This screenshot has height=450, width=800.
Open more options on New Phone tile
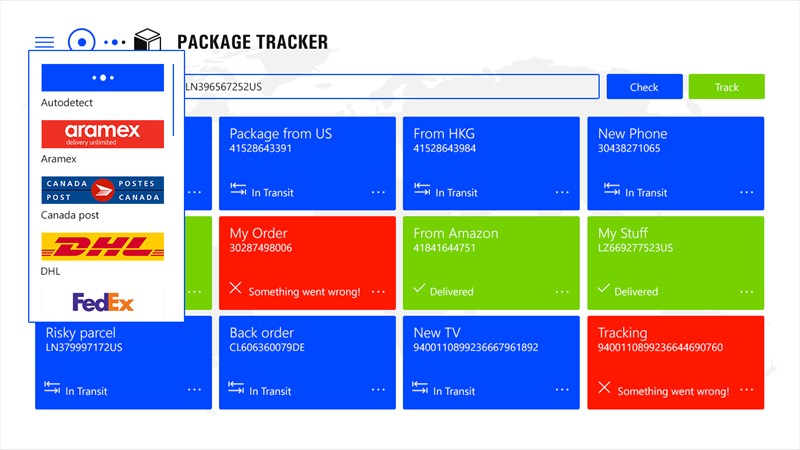click(x=746, y=192)
